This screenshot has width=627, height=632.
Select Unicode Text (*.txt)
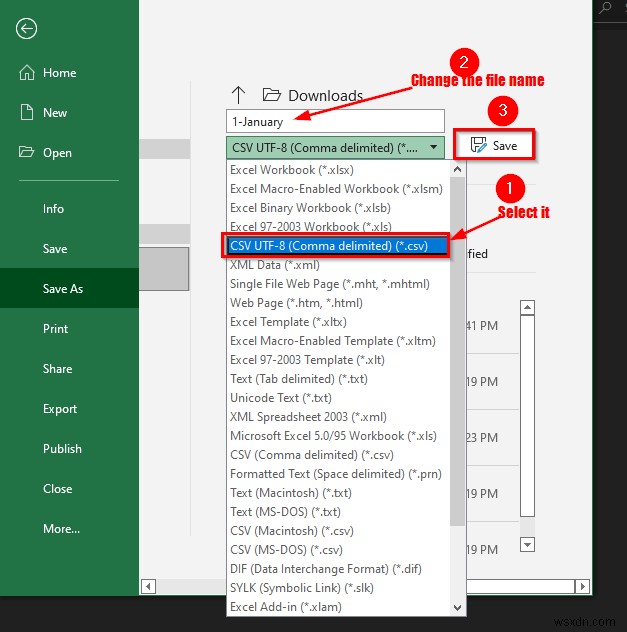[338, 397]
